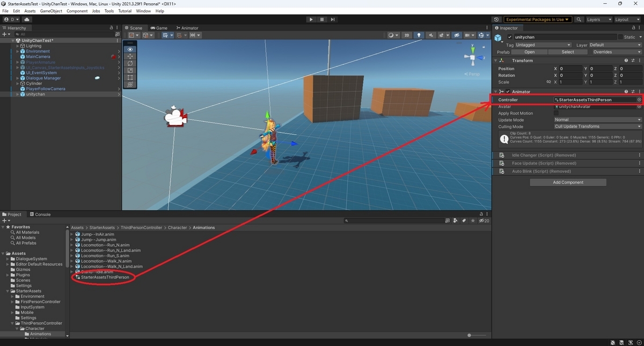Open the Layout dropdown
Image resolution: width=644 pixels, height=346 pixels.
coord(627,19)
